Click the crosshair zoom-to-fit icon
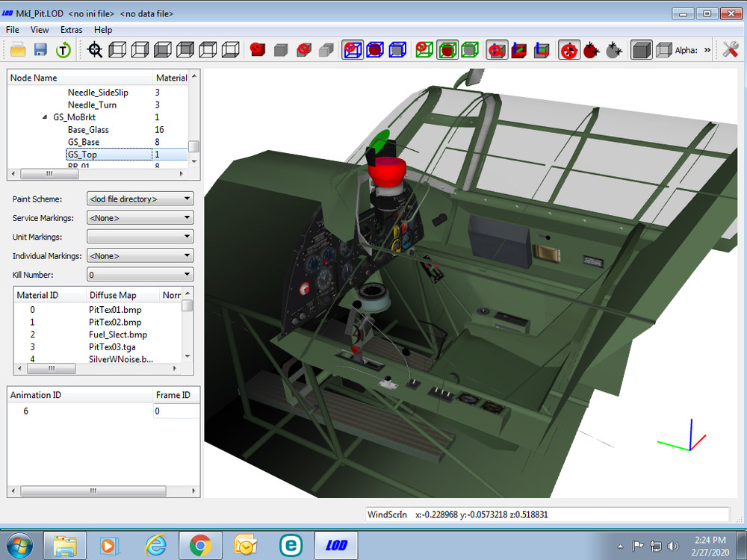 click(x=95, y=49)
